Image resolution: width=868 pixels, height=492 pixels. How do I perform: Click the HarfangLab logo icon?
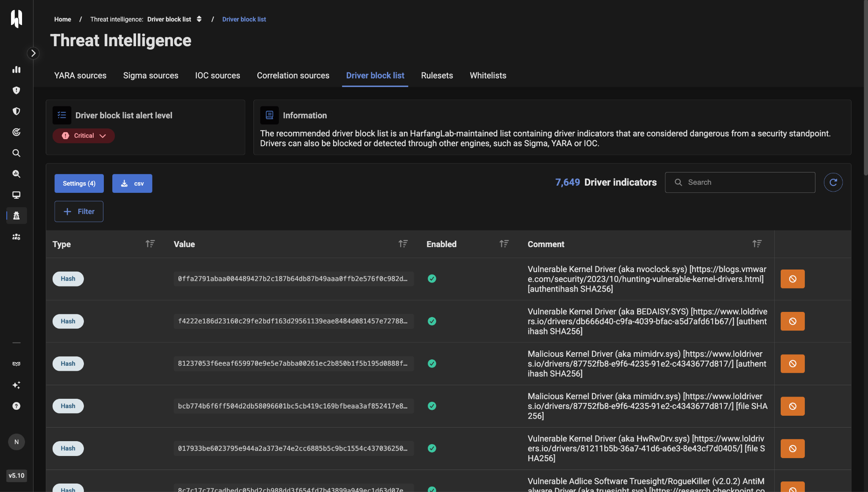point(17,19)
